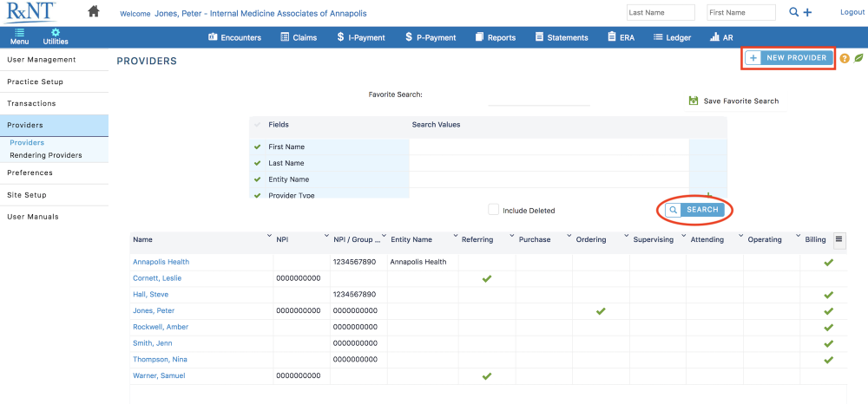The width and height of the screenshot is (868, 404).
Task: Toggle the select-all Fields header checkmark
Action: tap(257, 125)
